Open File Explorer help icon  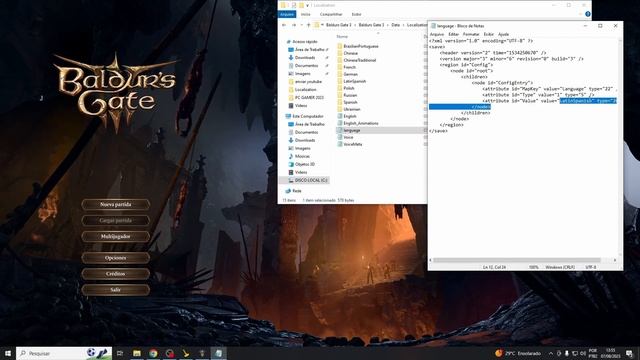(x=588, y=14)
